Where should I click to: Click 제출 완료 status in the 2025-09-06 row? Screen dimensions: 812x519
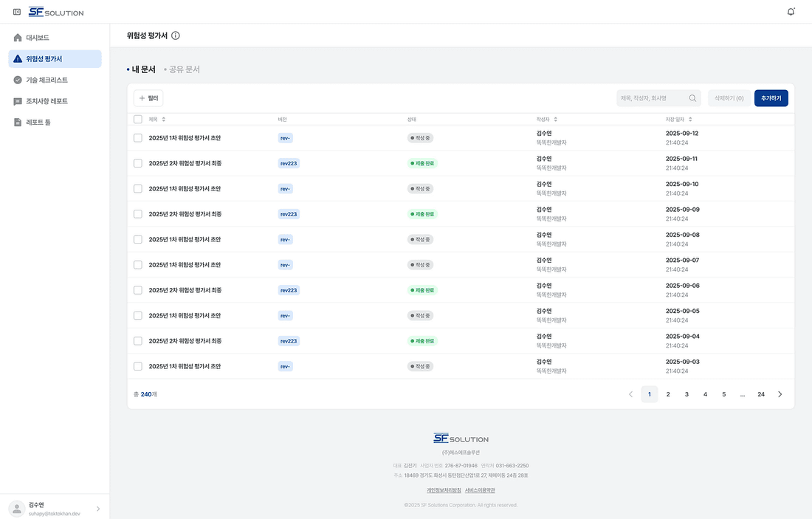point(422,290)
